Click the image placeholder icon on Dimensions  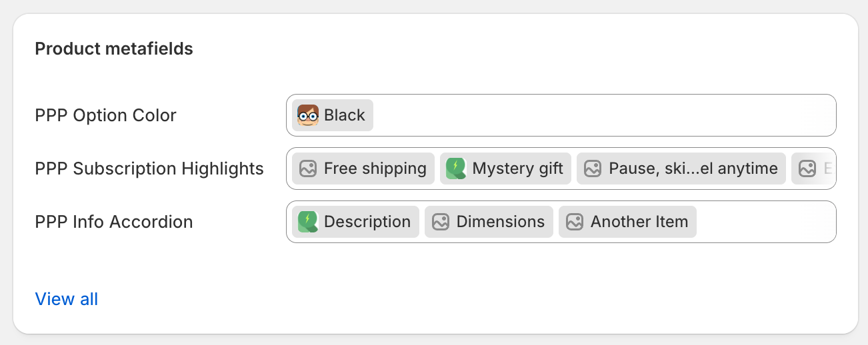[440, 222]
